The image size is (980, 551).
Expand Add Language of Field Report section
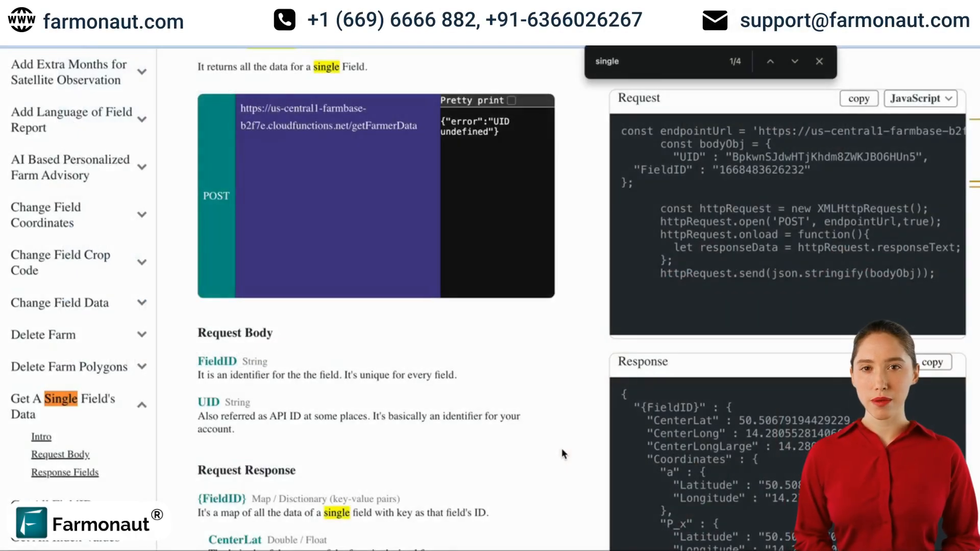[x=142, y=119]
